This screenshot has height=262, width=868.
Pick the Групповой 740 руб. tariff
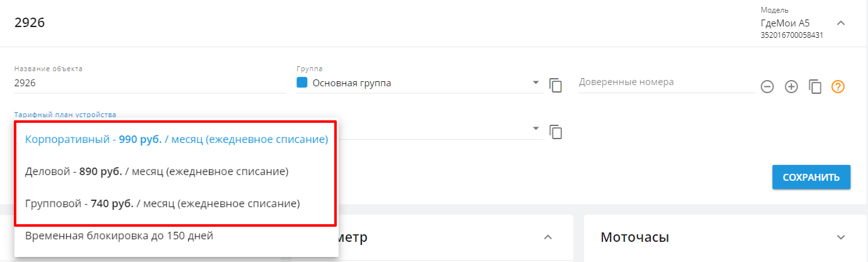pyautogui.click(x=162, y=203)
